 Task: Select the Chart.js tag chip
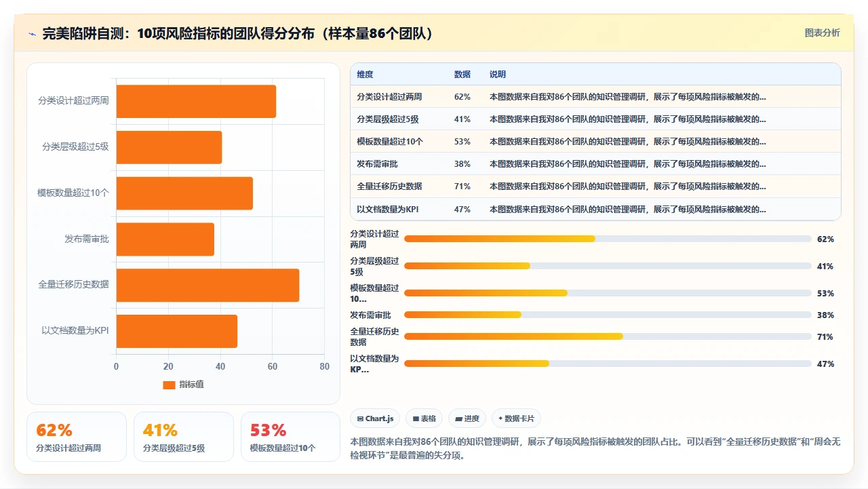click(x=376, y=418)
